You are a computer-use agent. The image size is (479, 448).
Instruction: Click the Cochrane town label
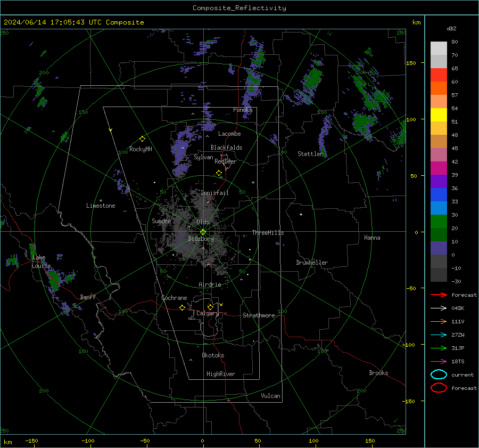click(x=174, y=298)
